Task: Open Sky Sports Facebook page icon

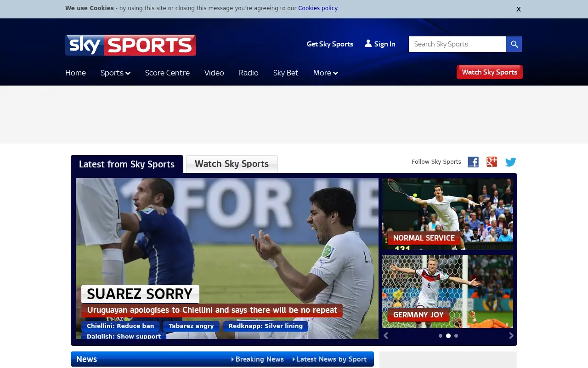Action: [473, 162]
